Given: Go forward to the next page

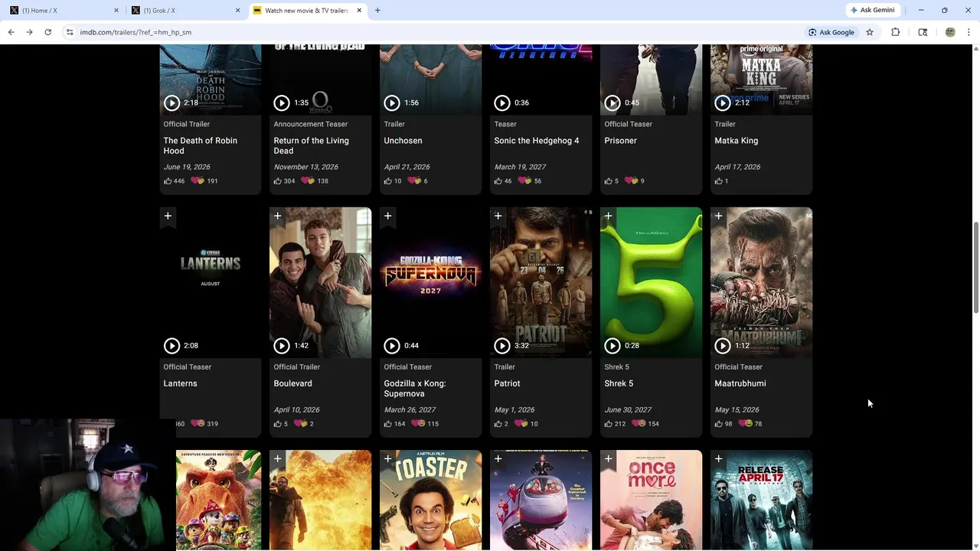Looking at the screenshot, I should [29, 32].
